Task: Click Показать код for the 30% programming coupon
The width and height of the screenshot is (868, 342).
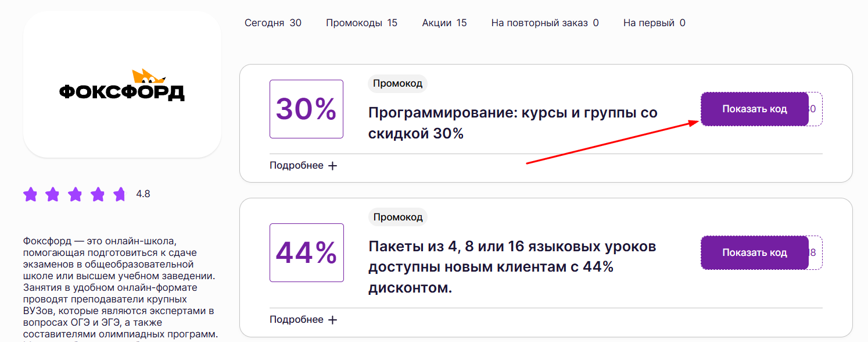Action: (x=754, y=109)
